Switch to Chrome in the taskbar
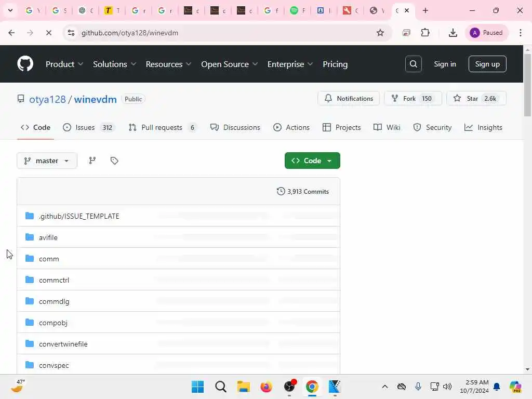 tap(312, 387)
